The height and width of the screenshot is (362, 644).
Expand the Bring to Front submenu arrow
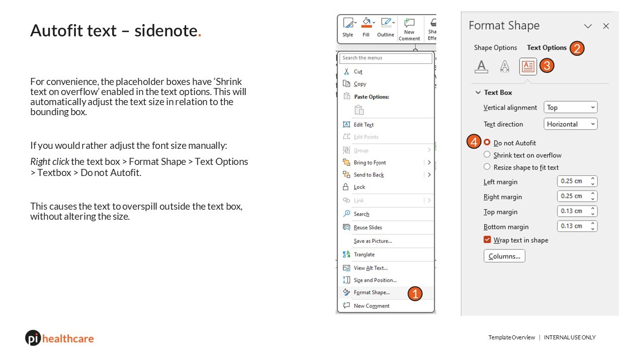point(429,162)
